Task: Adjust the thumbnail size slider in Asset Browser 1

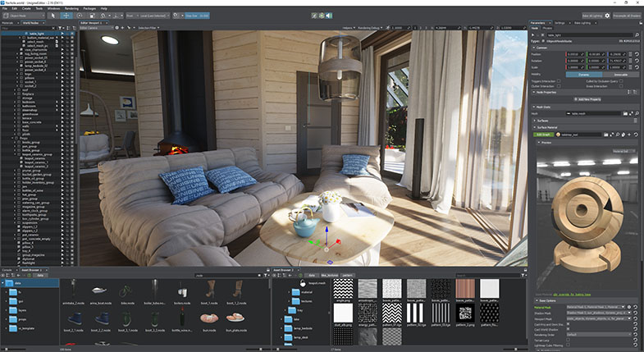Action: pos(260,349)
